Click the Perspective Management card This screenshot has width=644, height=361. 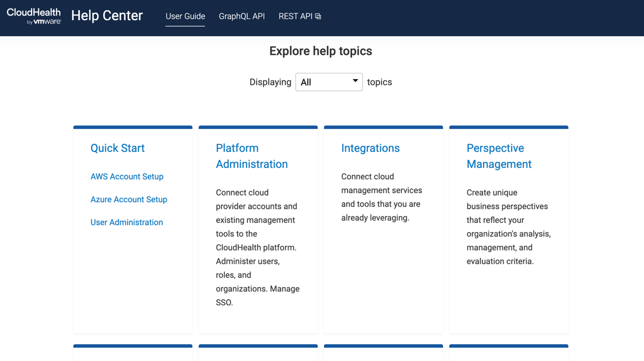[508, 229]
